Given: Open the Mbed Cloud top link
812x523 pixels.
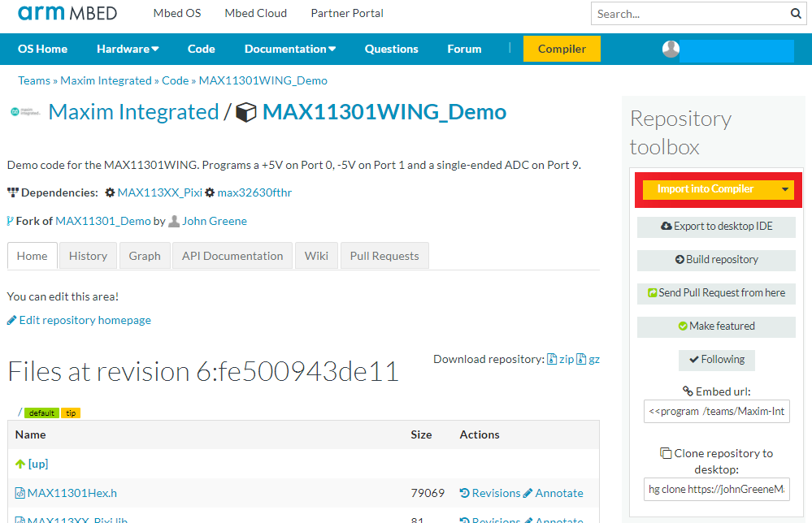Looking at the screenshot, I should click(x=256, y=14).
